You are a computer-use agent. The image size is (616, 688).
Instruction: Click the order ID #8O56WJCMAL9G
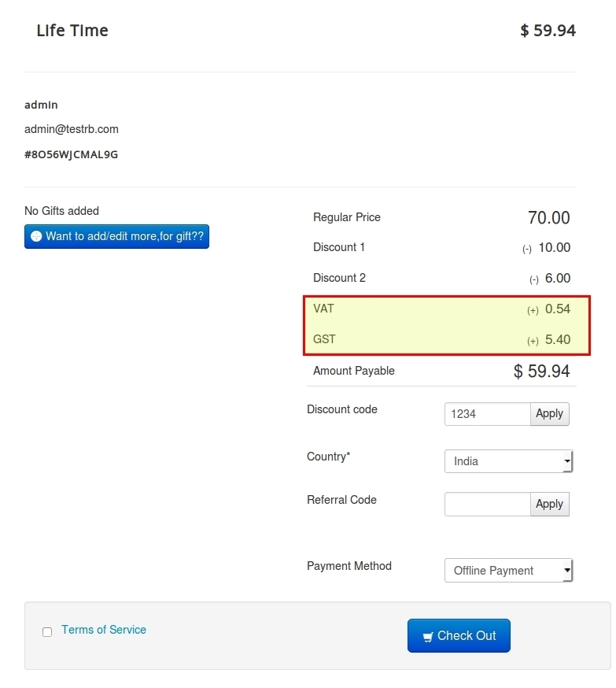coord(71,154)
